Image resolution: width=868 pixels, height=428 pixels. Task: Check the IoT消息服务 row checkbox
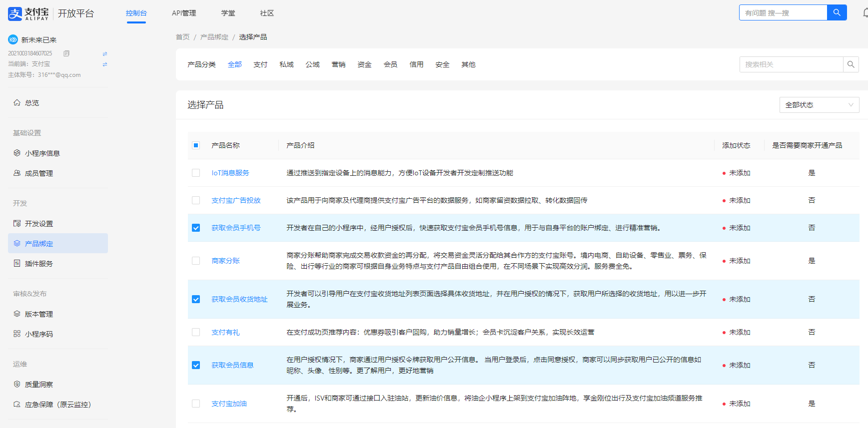(196, 173)
